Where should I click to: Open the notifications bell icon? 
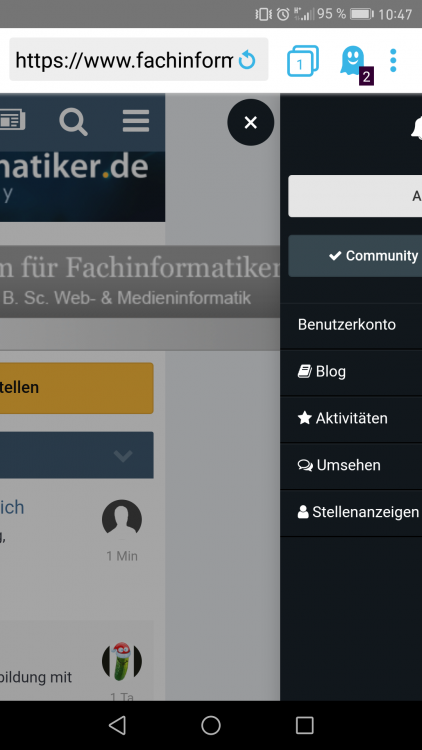coord(417,128)
